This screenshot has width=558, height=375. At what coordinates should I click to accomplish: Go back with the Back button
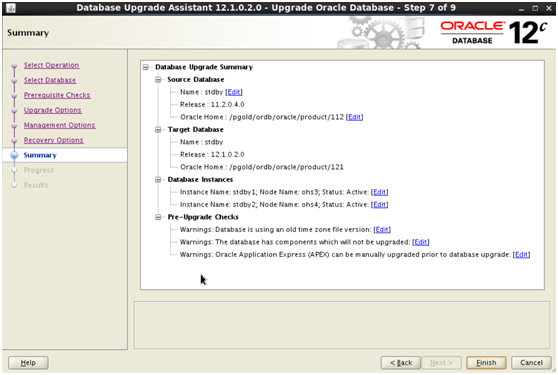tap(401, 363)
